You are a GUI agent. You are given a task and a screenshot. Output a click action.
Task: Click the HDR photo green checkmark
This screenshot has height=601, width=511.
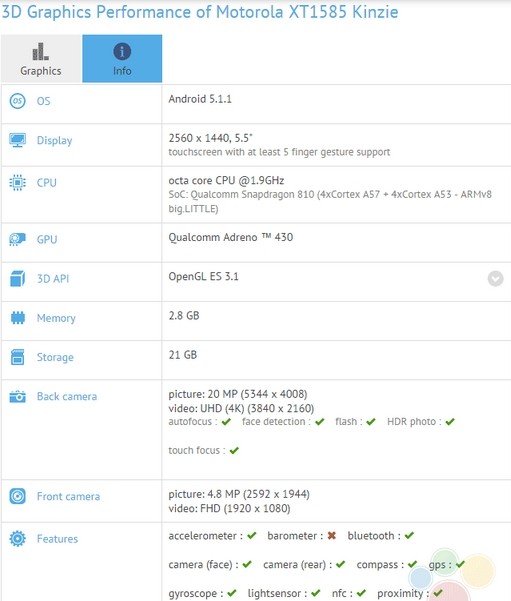(x=450, y=422)
